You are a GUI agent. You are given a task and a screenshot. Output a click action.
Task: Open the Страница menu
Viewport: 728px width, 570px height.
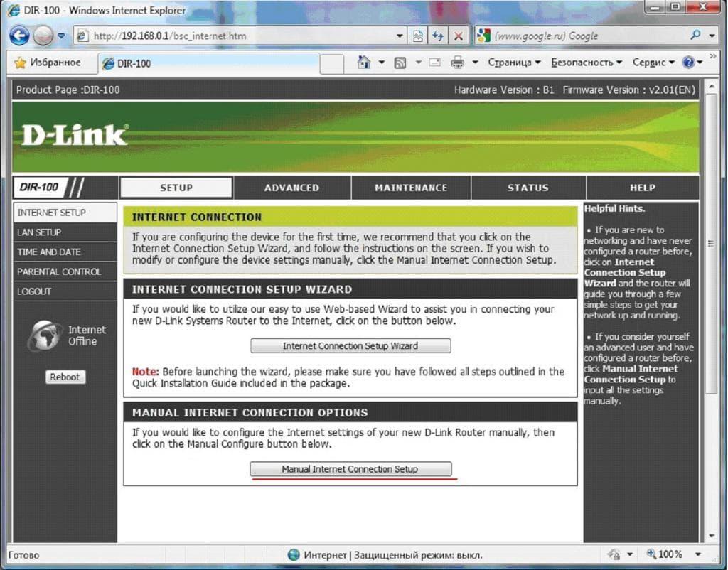[514, 63]
